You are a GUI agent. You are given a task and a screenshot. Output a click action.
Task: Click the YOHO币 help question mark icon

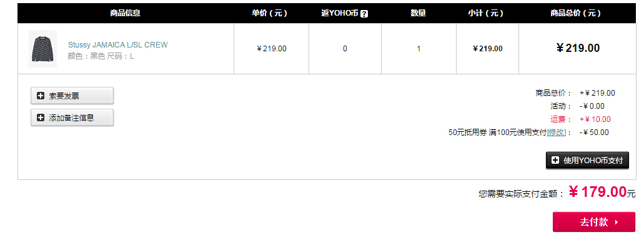pos(364,14)
